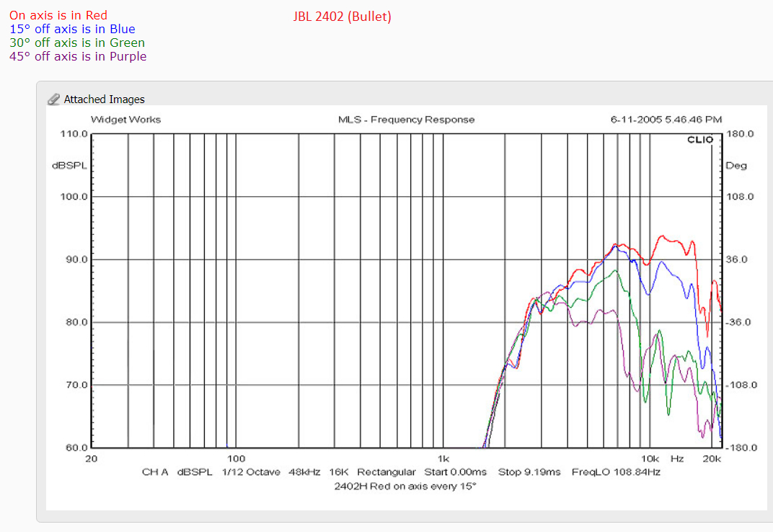Click the CH A channel label
Viewport: 773px width, 532px height.
coord(155,472)
